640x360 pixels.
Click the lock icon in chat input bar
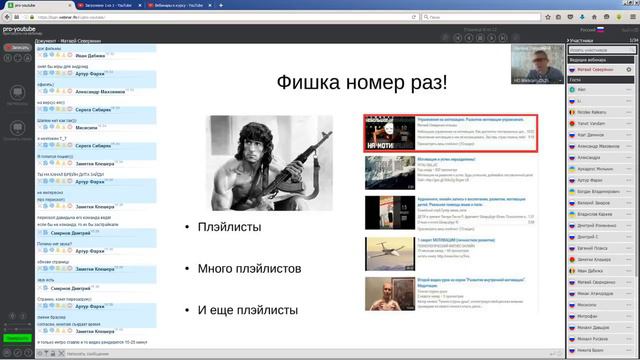[x=53, y=353]
